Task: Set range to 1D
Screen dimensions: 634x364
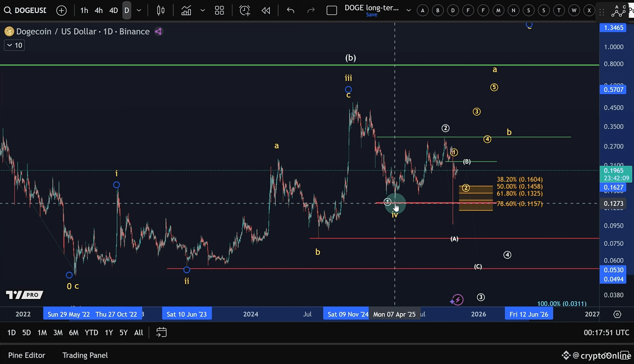Action: tap(11, 333)
